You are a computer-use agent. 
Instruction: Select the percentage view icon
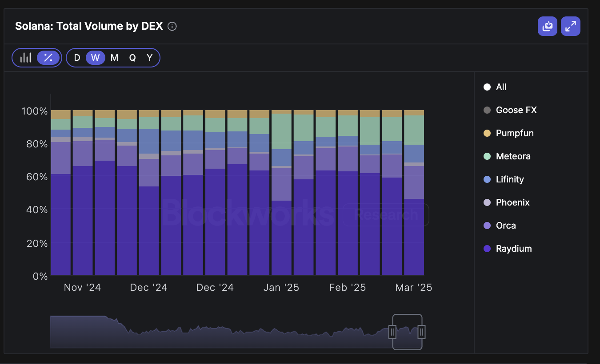coord(48,57)
